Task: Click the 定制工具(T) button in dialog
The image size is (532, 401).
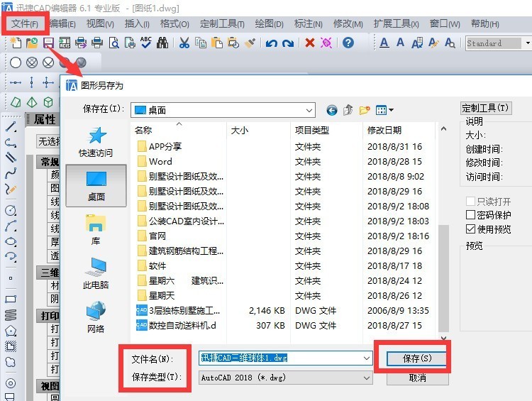Action: point(486,109)
